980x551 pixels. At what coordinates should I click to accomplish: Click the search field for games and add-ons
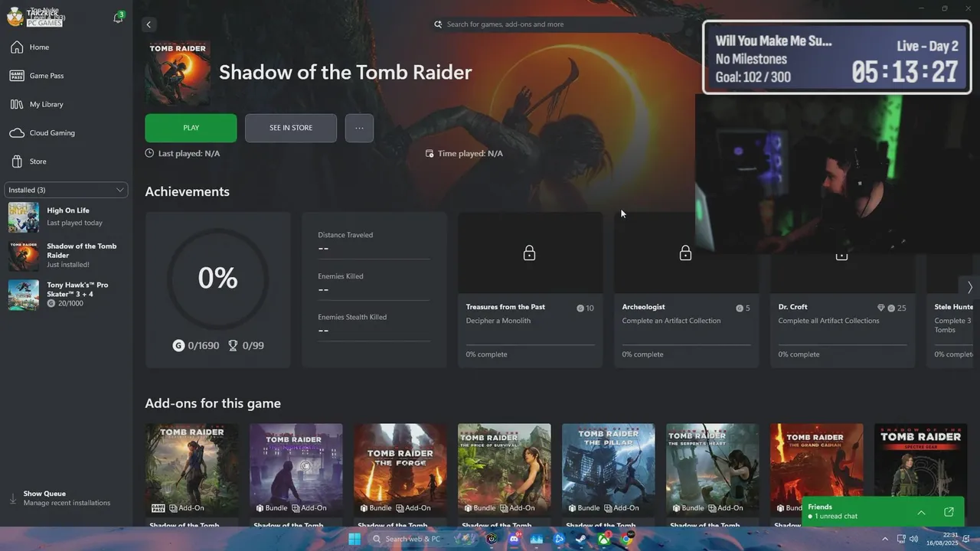pyautogui.click(x=557, y=24)
